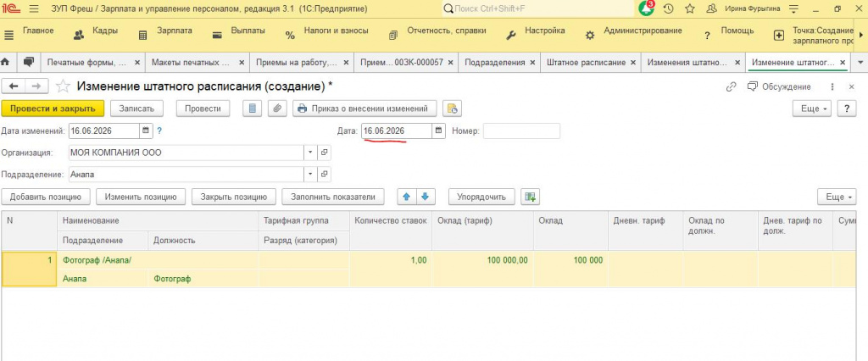Open discussions chat bubble tab icon
868x361 pixels.
[29, 62]
